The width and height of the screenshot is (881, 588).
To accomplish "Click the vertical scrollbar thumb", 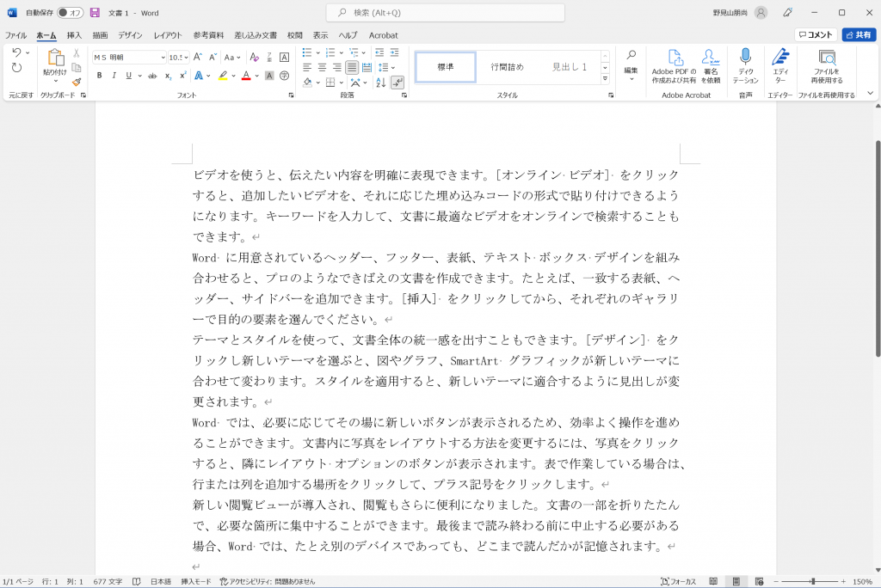I will (x=878, y=248).
